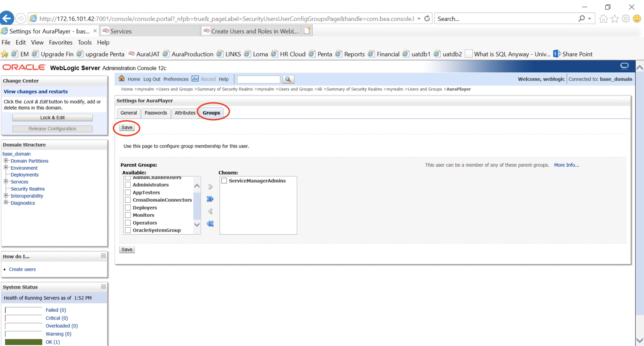The image size is (644, 346).
Task: Click the chat bubble icon in console header
Action: 624,66
